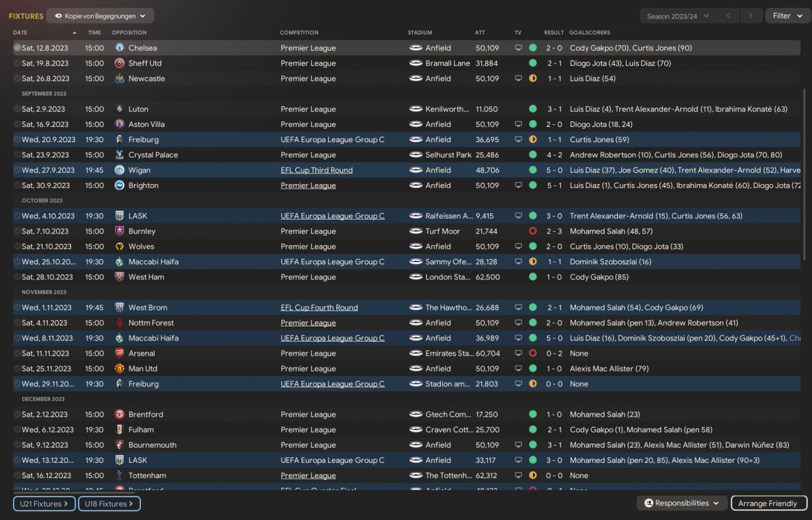Toggle the selection tick on the Chelsea fixture
The width and height of the screenshot is (812, 520).
coord(17,48)
